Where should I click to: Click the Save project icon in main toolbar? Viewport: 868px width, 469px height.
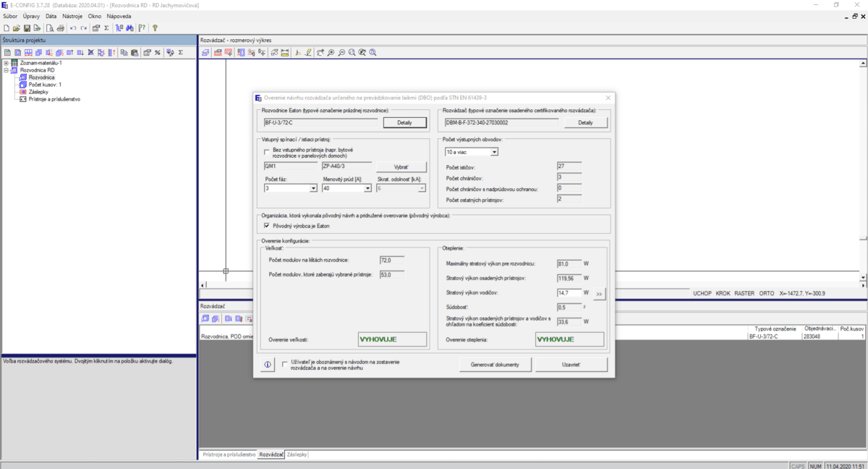26,28
